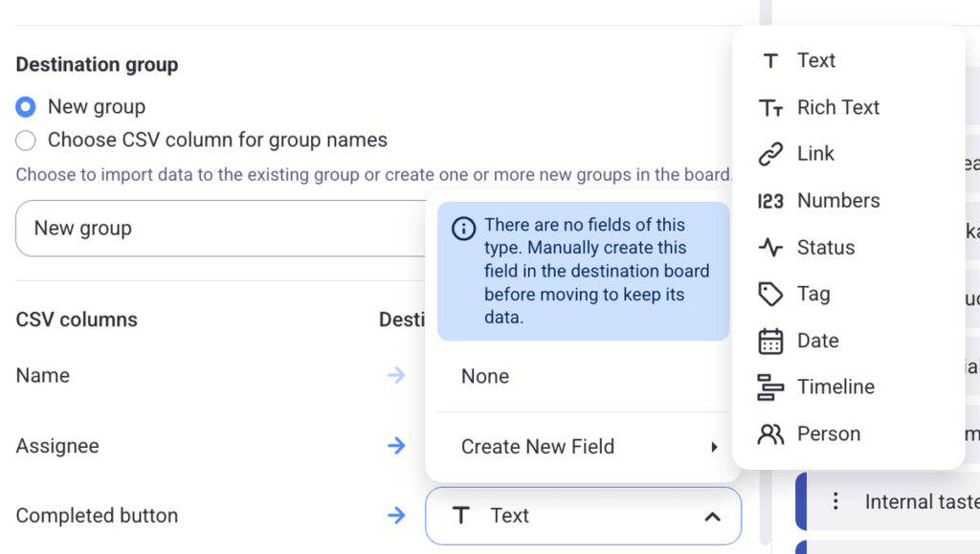Image resolution: width=980 pixels, height=554 pixels.
Task: Select the Tag field type icon
Action: coord(770,294)
